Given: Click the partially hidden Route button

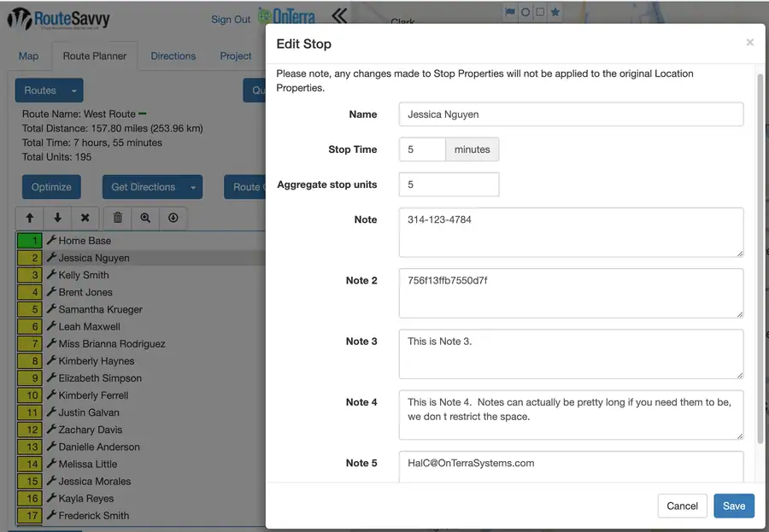Looking at the screenshot, I should (244, 187).
